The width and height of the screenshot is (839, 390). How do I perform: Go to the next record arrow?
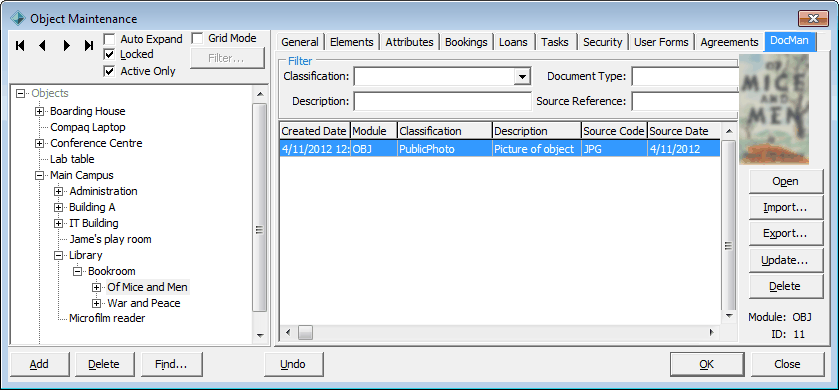[66, 46]
